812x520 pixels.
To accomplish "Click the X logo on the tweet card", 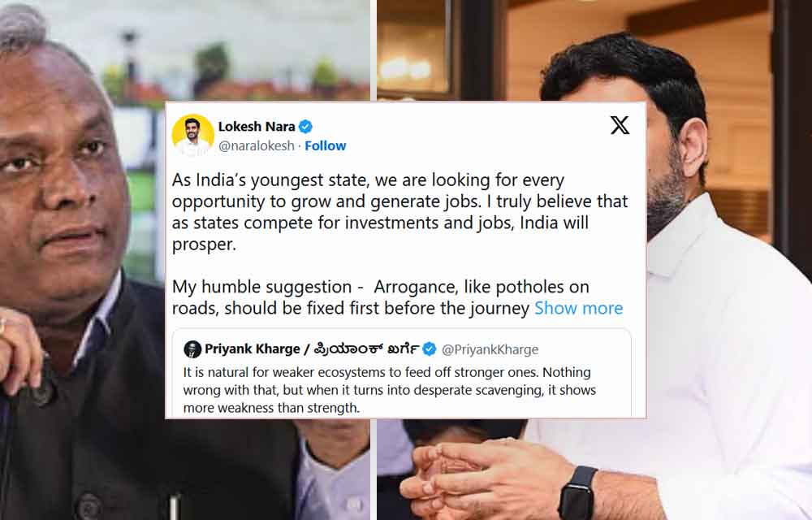I will (620, 125).
